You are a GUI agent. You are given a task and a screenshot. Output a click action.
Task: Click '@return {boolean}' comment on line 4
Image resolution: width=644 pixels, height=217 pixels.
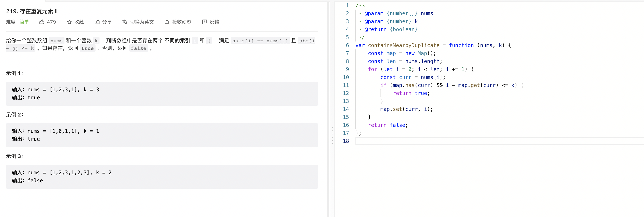coord(391,30)
